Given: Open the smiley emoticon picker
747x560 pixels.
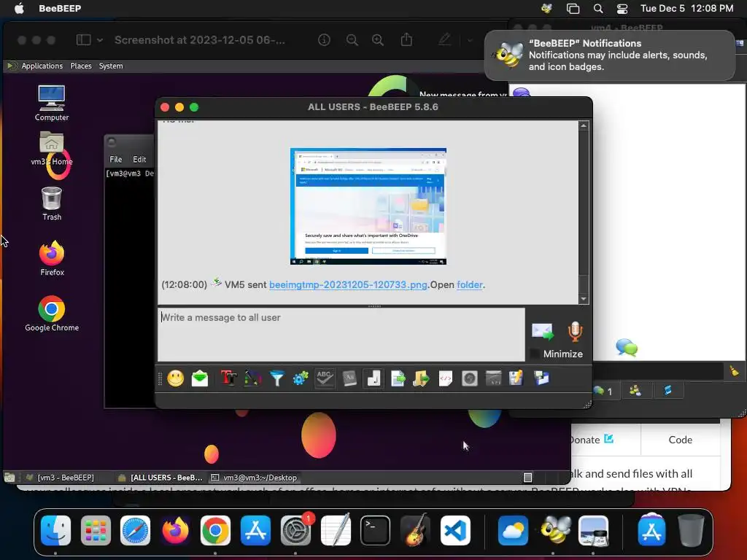Looking at the screenshot, I should [x=175, y=378].
